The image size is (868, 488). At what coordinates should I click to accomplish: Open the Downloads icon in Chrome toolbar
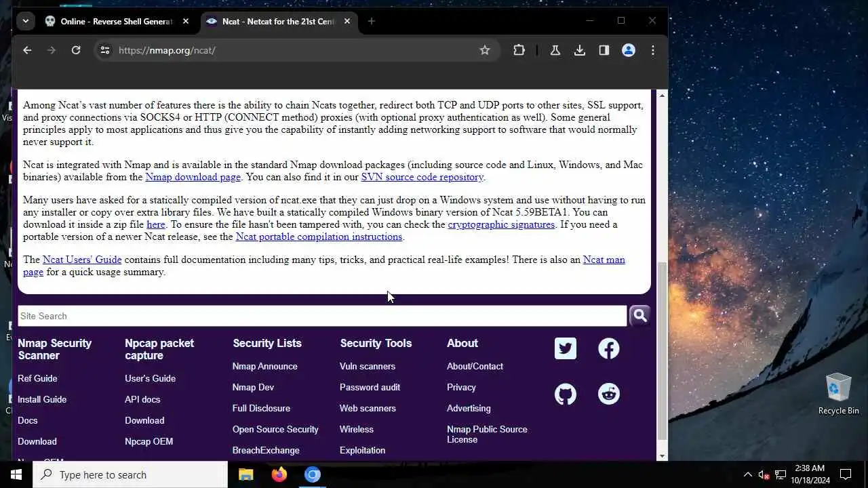580,50
